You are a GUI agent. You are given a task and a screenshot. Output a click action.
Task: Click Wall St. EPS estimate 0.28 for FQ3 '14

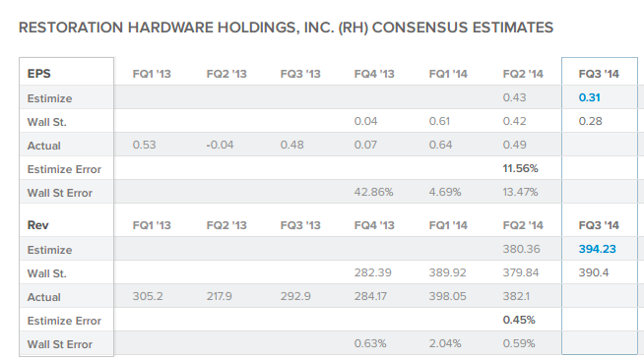590,121
